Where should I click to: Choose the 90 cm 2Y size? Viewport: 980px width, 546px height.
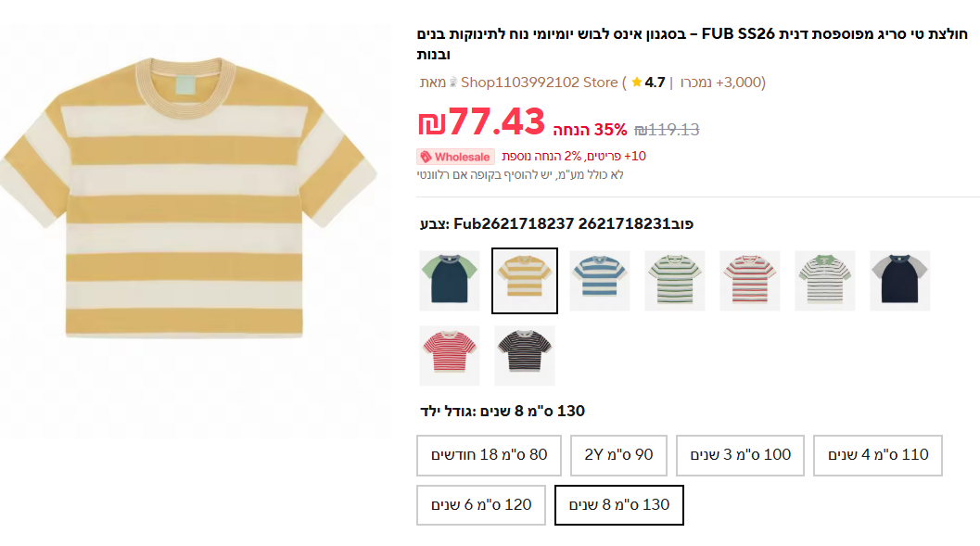click(618, 455)
